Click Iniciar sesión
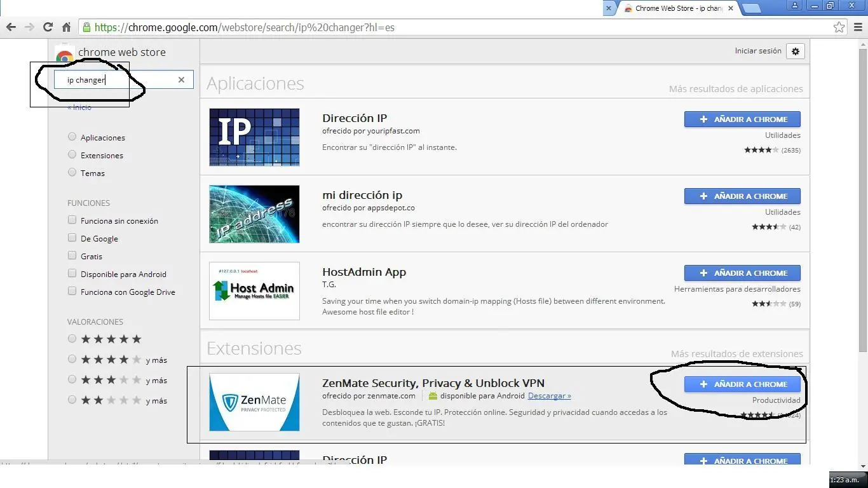The width and height of the screenshot is (868, 488). (x=758, y=51)
